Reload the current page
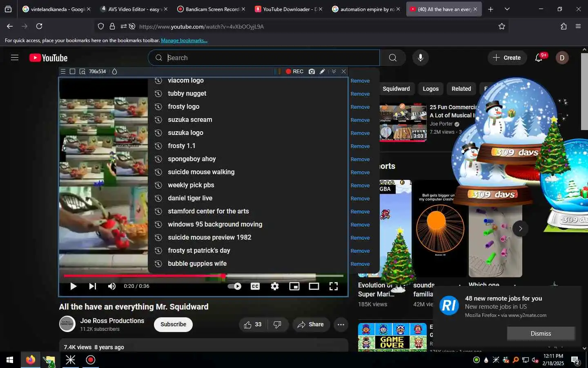 (39, 26)
